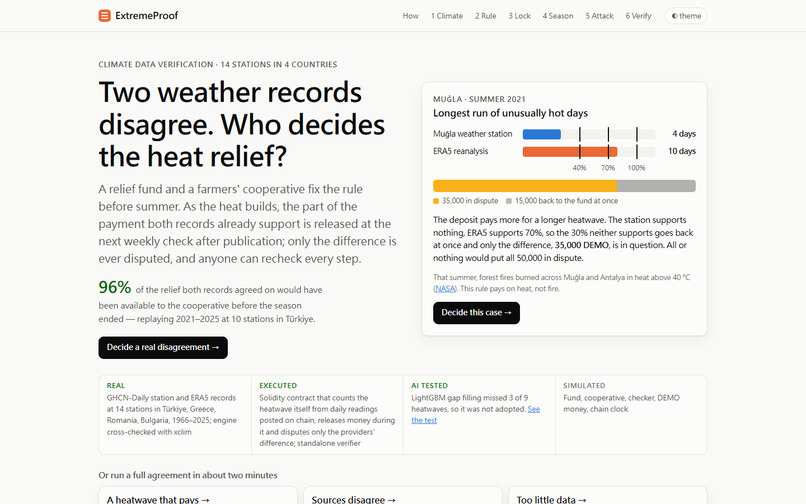The height and width of the screenshot is (504, 806).
Task: Click the Decide a real disagreement button
Action: (x=163, y=348)
